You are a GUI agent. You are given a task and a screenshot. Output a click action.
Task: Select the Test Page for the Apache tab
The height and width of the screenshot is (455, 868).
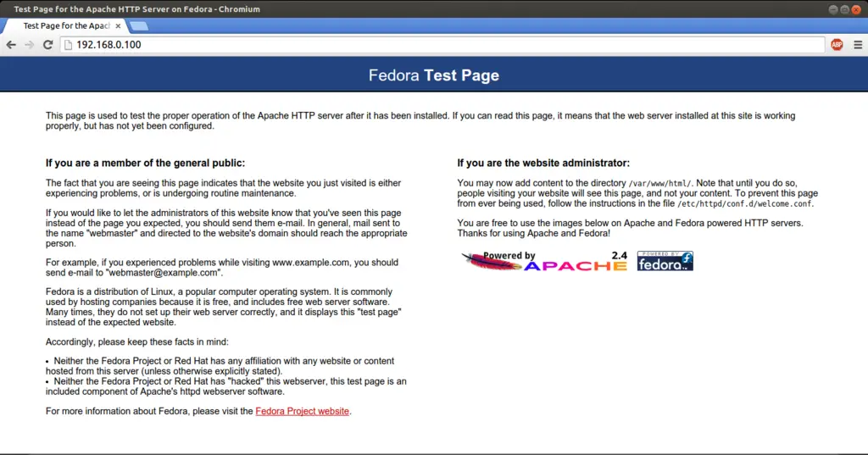point(66,26)
